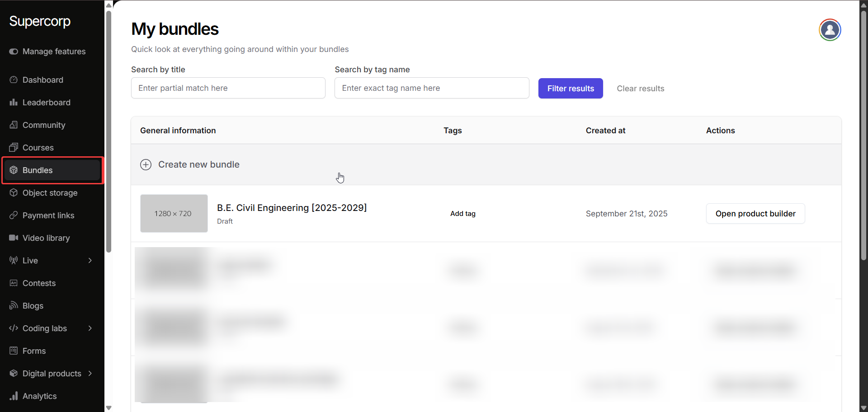Click the plus icon for new bundle
868x412 pixels.
pyautogui.click(x=146, y=164)
